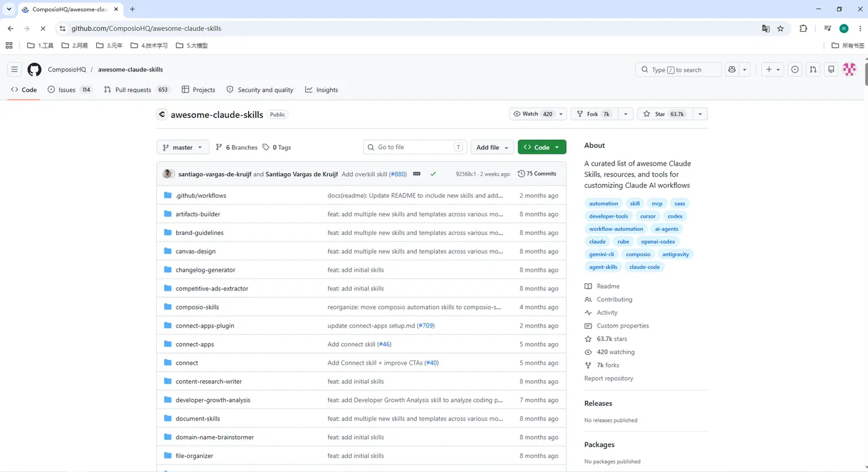Image resolution: width=868 pixels, height=472 pixels.
Task: Open the Projects tab
Action: 198,90
